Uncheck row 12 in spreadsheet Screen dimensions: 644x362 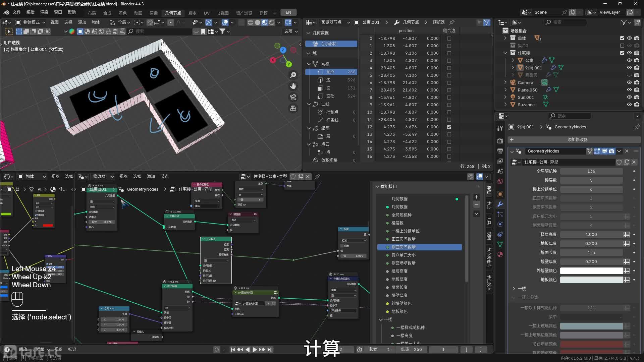click(449, 127)
